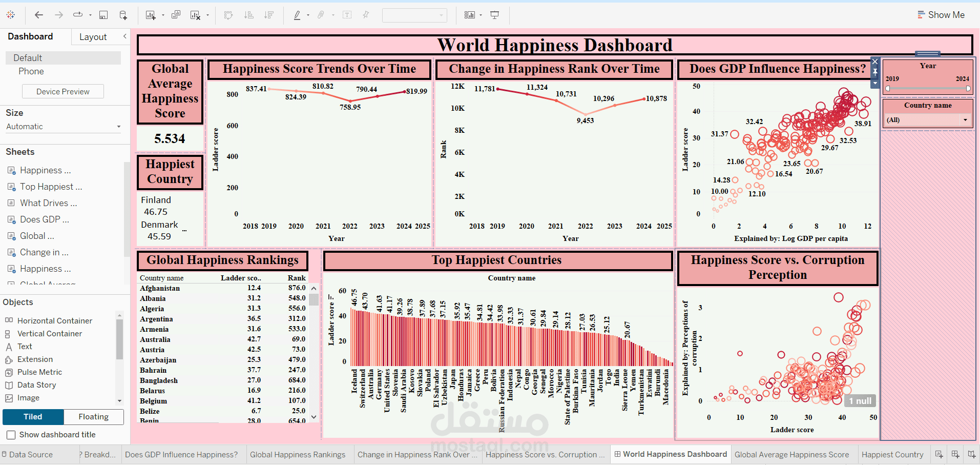Open the Size Automatic dropdown

click(x=64, y=127)
